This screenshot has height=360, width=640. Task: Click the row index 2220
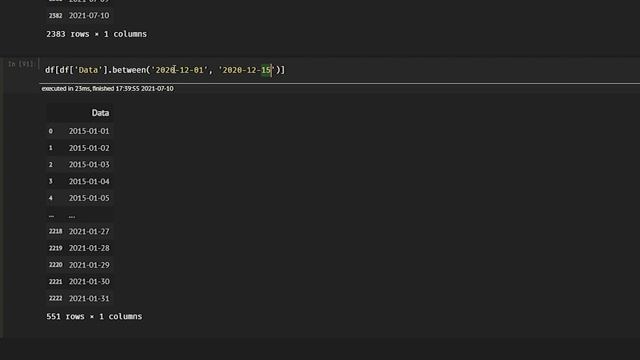(56, 265)
